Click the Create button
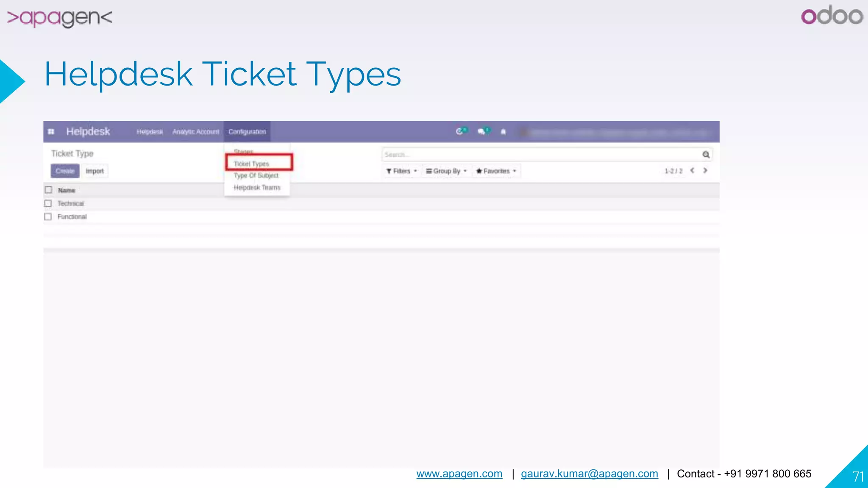 coord(65,171)
